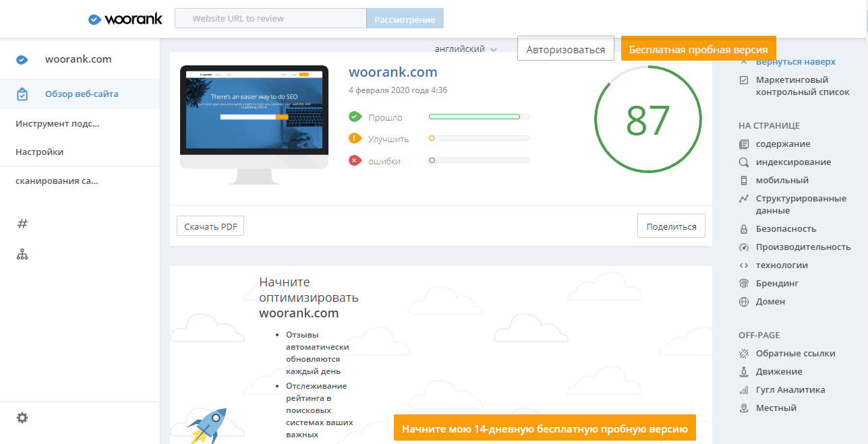Click the verified checkmark icon beside woorank.com
Screen dimensions: 868x444
click(22, 59)
